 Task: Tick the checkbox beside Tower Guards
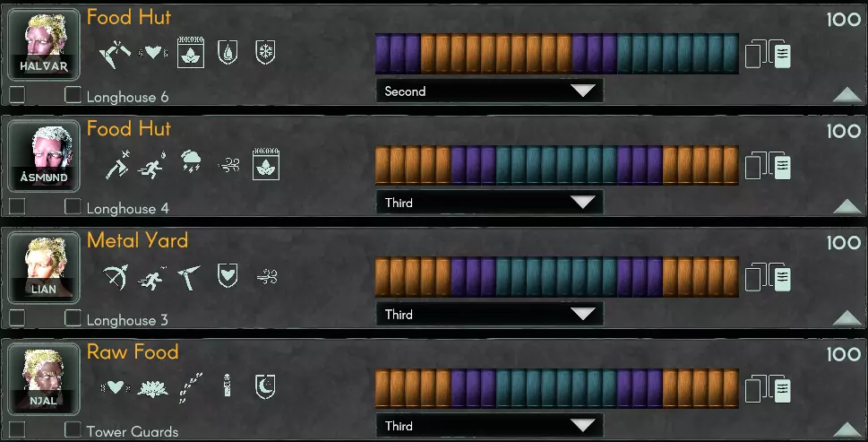pos(73,429)
